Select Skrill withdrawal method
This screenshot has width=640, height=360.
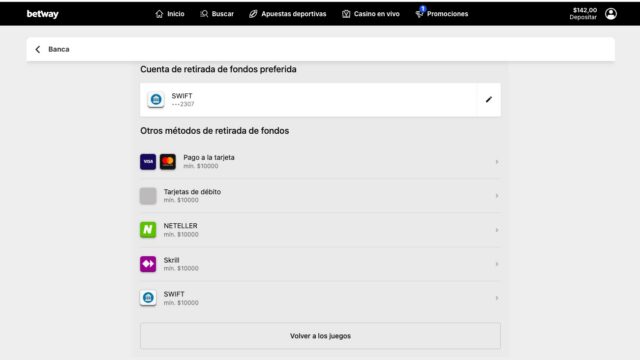click(320, 264)
